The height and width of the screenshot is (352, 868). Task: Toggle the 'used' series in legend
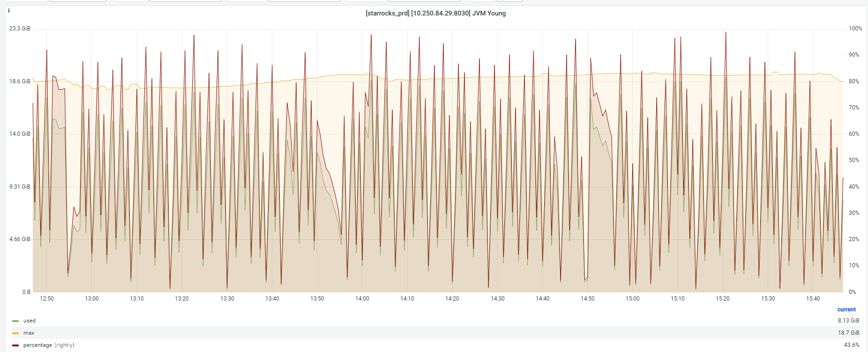pos(30,321)
